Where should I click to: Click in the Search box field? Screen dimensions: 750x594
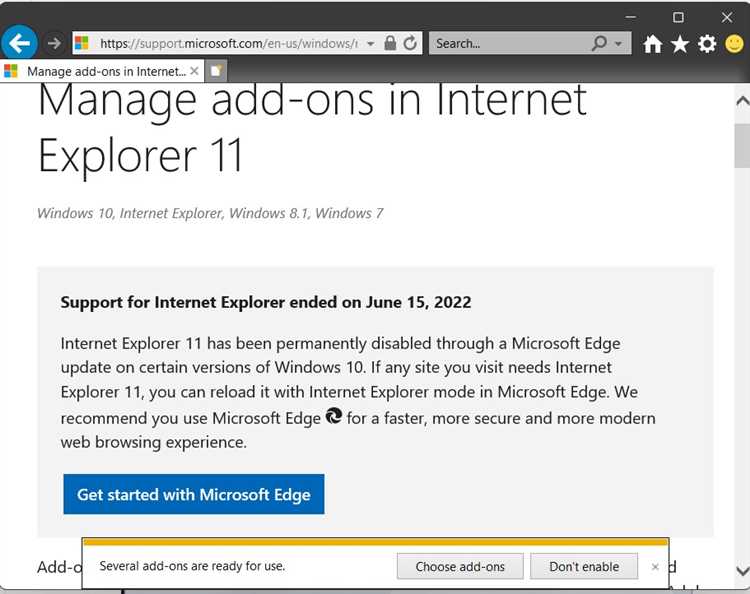510,44
